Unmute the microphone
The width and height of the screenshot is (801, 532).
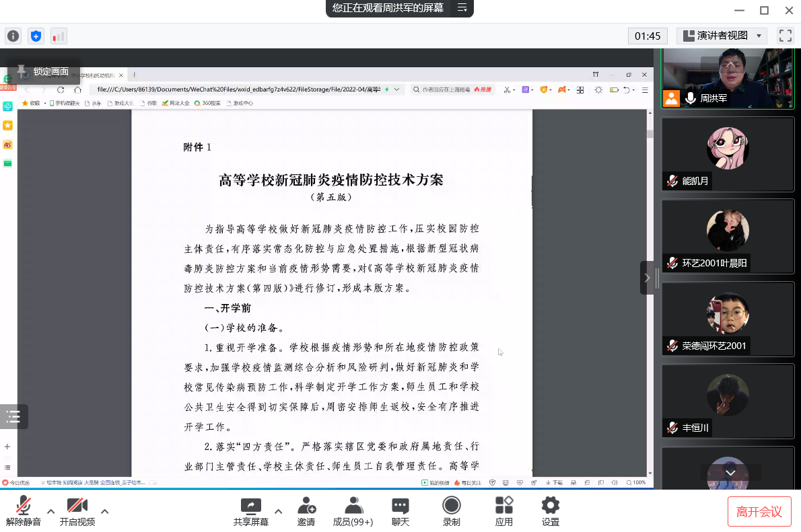tap(23, 511)
